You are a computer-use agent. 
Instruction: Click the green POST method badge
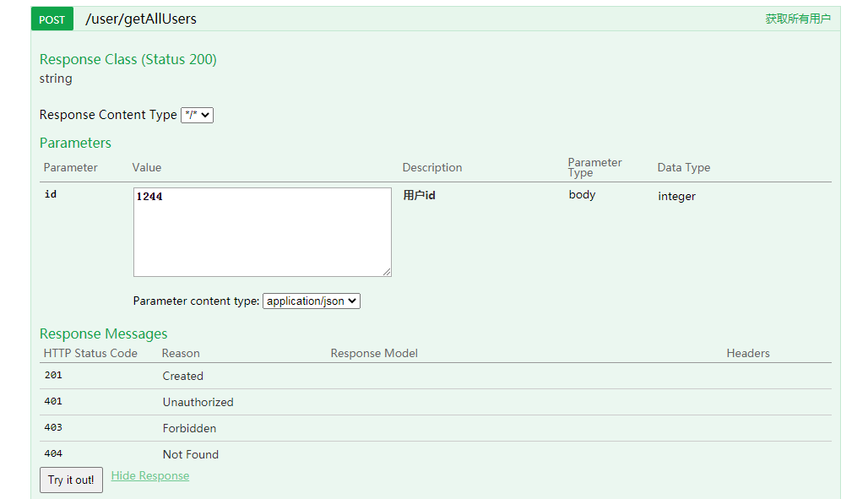52,19
